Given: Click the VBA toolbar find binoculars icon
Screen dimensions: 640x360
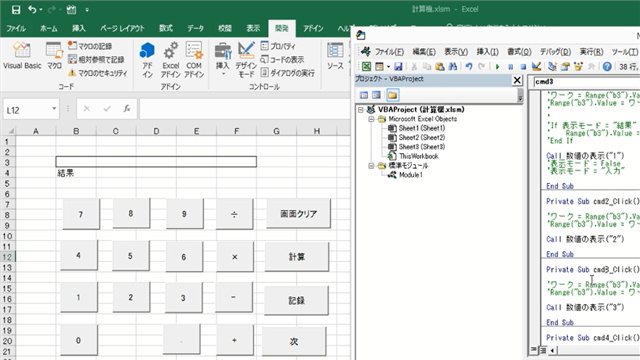Looking at the screenshot, I should 452,66.
